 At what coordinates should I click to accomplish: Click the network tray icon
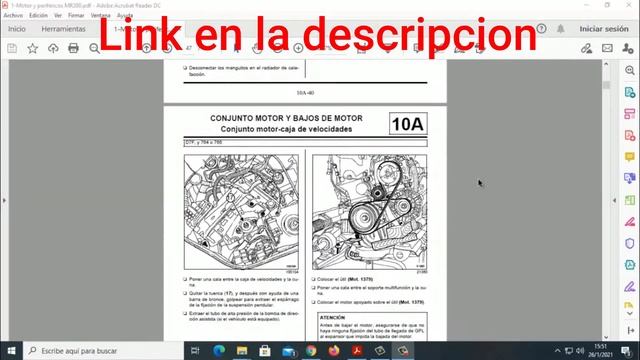coord(569,351)
